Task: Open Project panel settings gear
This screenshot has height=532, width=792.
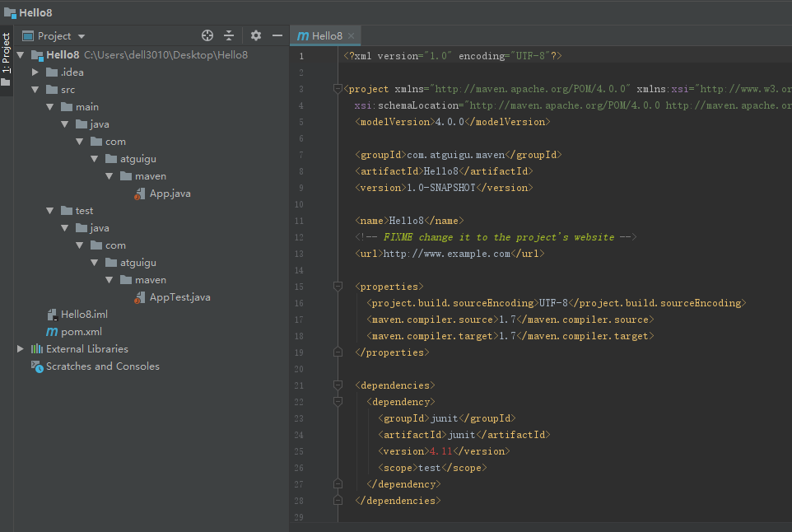Action: coord(256,35)
